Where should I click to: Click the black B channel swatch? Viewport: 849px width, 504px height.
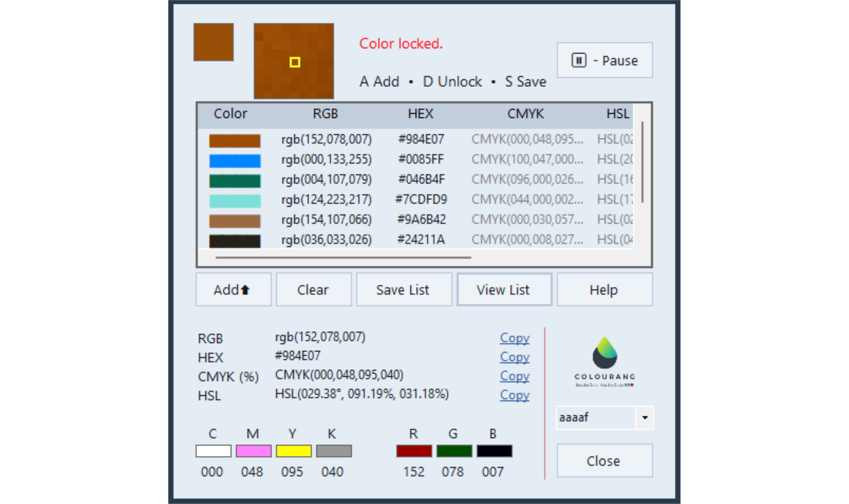(x=494, y=451)
